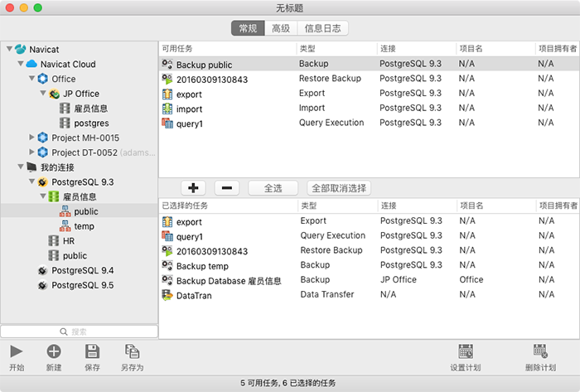
Task: Click the 另存为 (Save As) icon
Action: 132,351
